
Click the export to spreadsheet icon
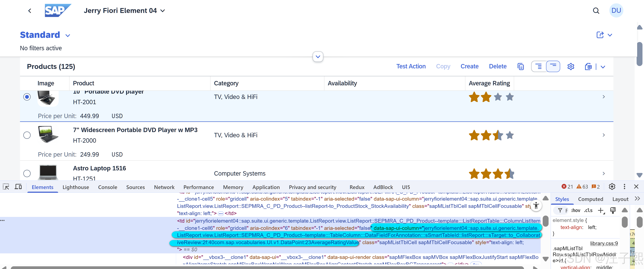pos(588,66)
